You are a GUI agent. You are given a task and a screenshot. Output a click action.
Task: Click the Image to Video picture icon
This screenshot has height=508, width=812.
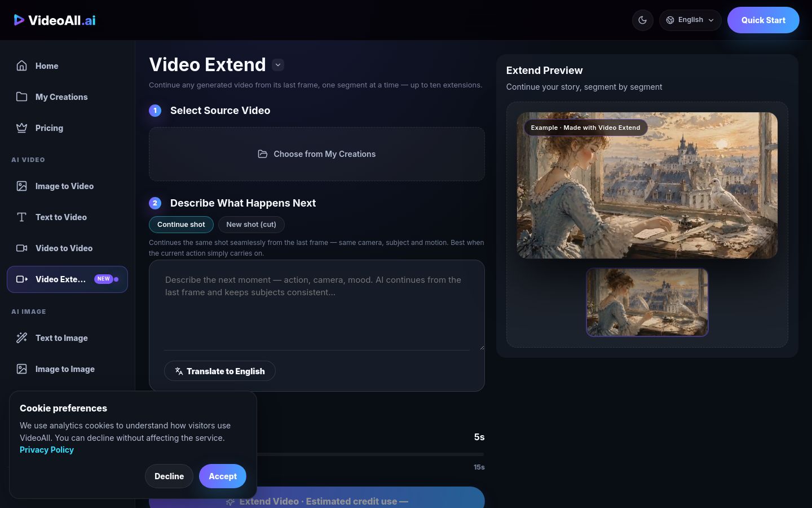click(22, 186)
